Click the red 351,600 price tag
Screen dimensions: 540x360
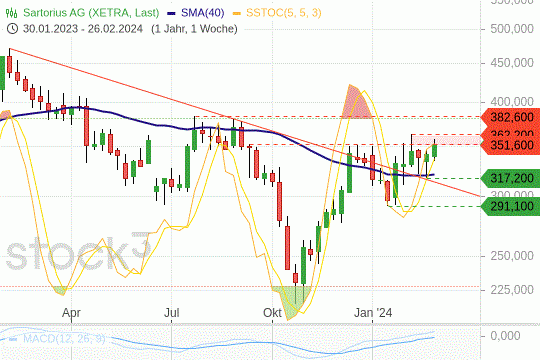click(510, 145)
